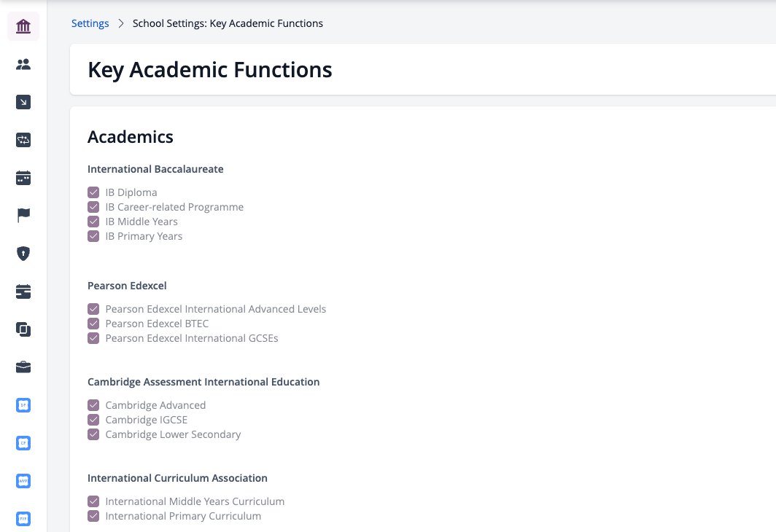Screen dimensions: 776x532
Task: Open the PYP programme badge icon
Action: pyautogui.click(x=23, y=519)
